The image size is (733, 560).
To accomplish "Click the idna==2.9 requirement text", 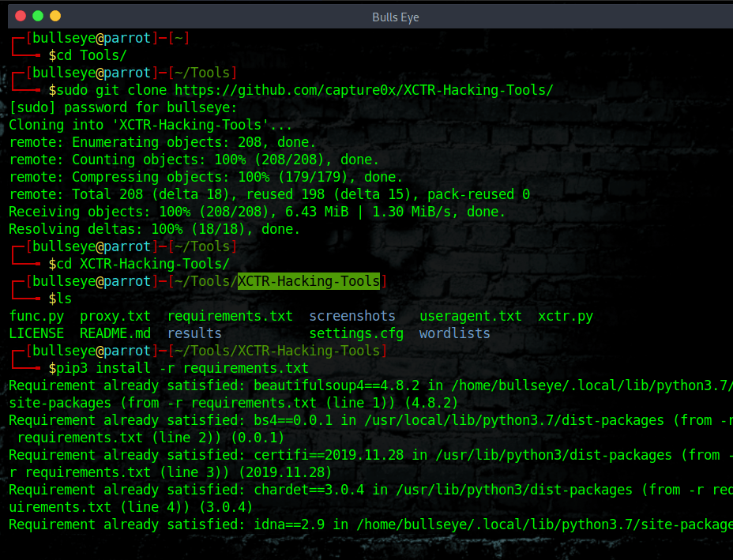I will (x=289, y=524).
